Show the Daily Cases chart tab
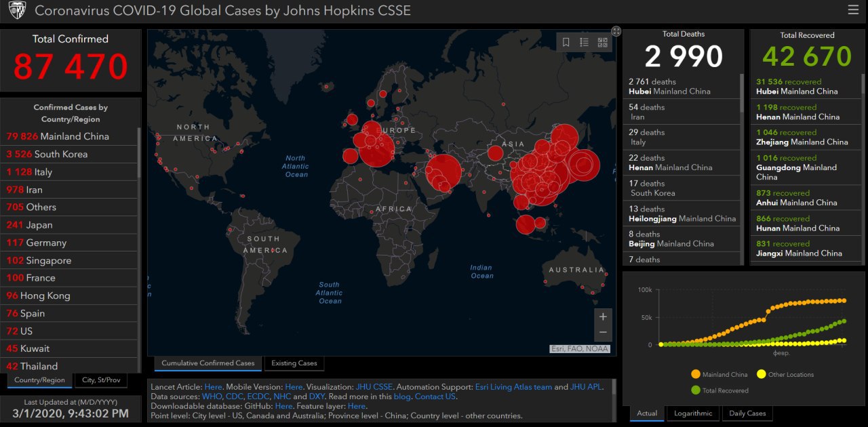The image size is (868, 427). click(747, 413)
